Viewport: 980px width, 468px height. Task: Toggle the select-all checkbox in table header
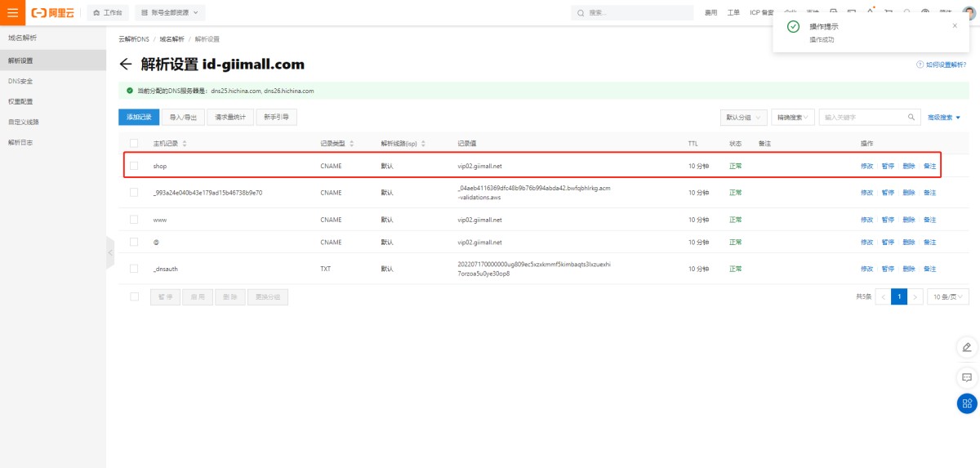click(134, 144)
